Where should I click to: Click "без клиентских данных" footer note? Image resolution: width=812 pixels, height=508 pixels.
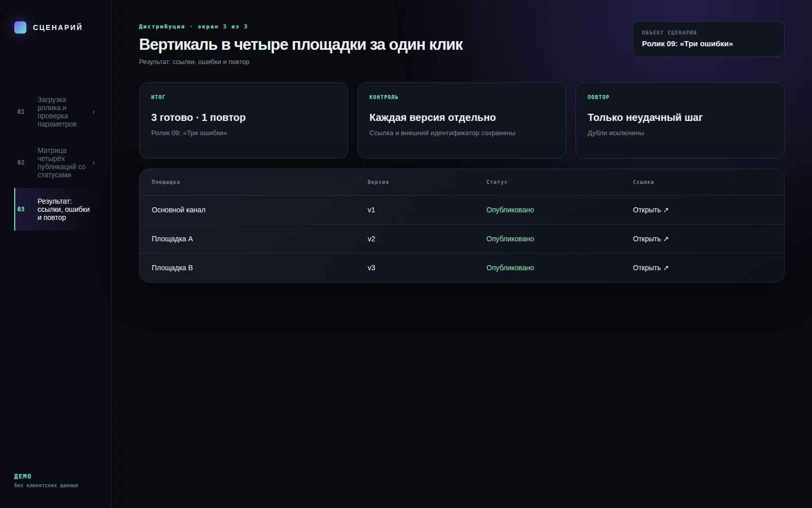(x=46, y=486)
